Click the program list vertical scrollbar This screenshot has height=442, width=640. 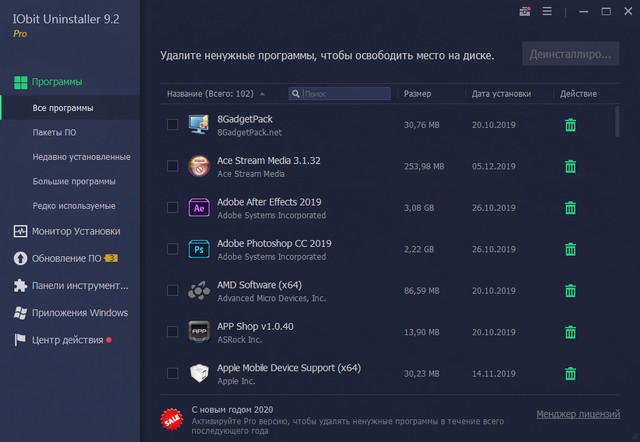click(x=617, y=122)
